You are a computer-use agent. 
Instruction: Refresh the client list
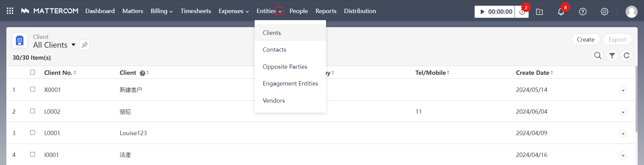click(x=626, y=55)
